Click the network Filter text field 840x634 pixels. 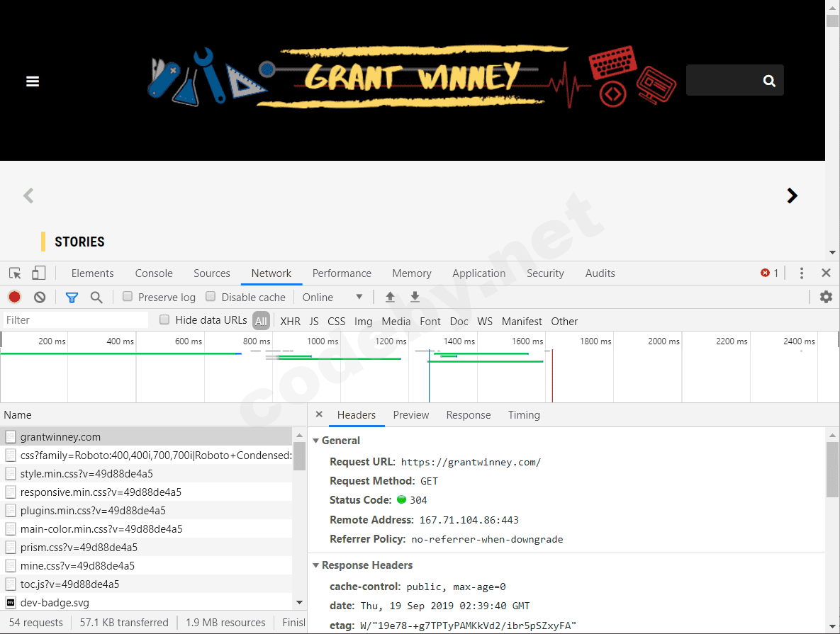(x=76, y=320)
